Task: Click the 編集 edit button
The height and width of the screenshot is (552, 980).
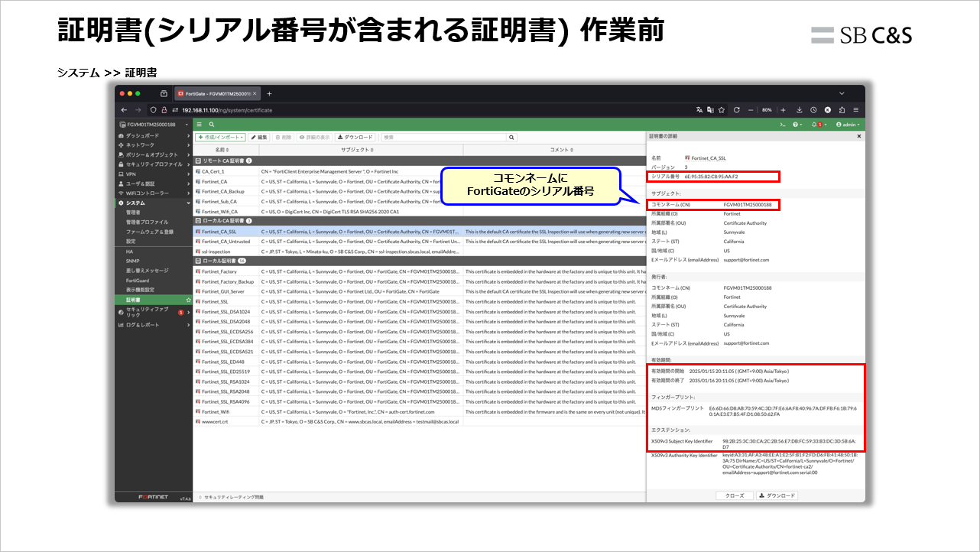Action: coord(259,137)
